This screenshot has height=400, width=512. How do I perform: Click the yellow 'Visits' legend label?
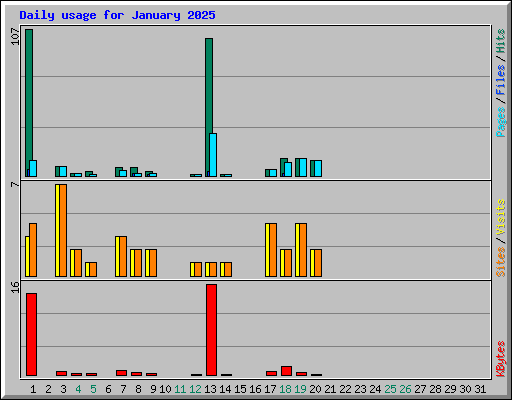501,217
